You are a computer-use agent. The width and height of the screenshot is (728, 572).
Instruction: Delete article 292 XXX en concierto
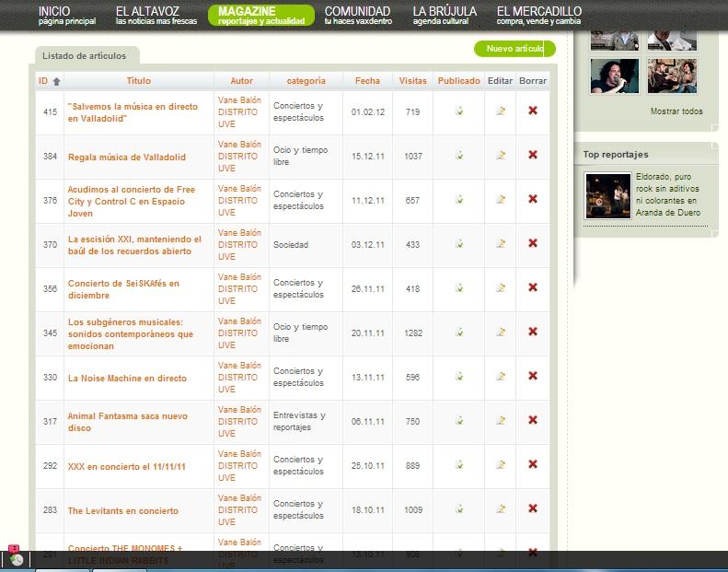[533, 464]
